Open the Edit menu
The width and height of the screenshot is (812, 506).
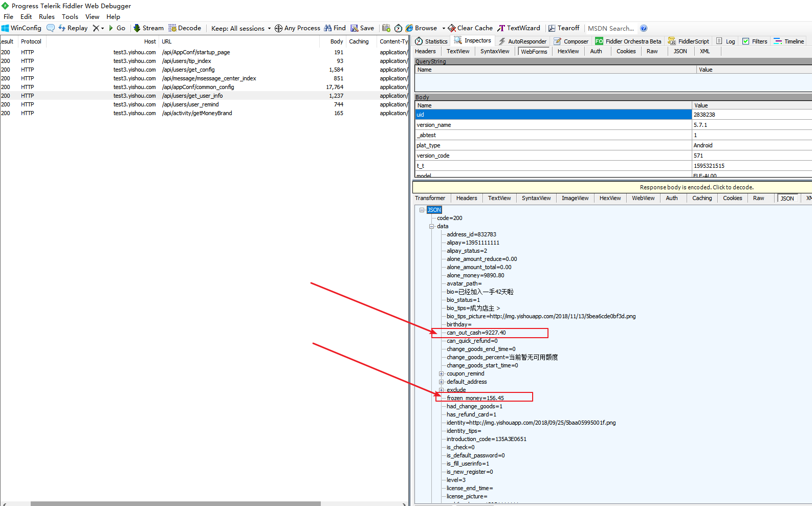[x=26, y=17]
